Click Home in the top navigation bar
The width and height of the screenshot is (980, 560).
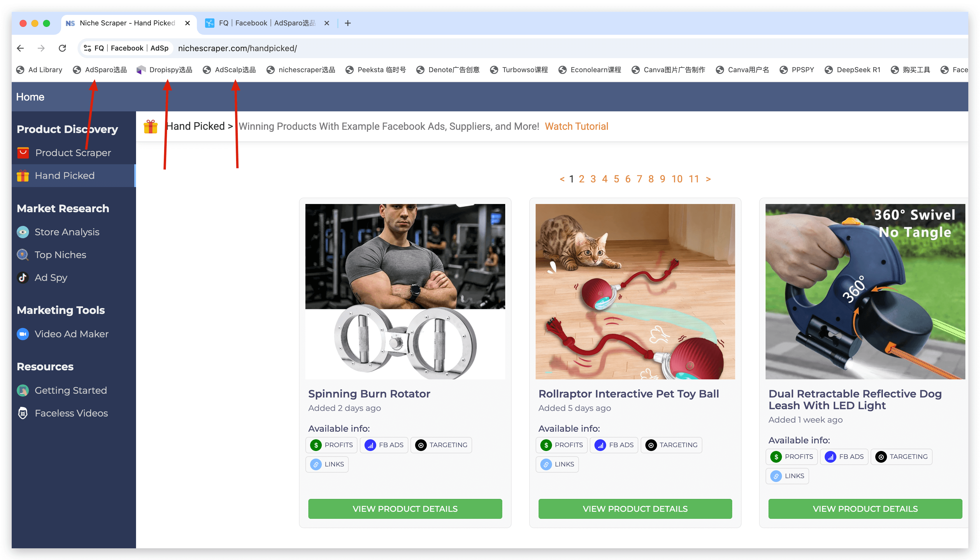pos(30,96)
